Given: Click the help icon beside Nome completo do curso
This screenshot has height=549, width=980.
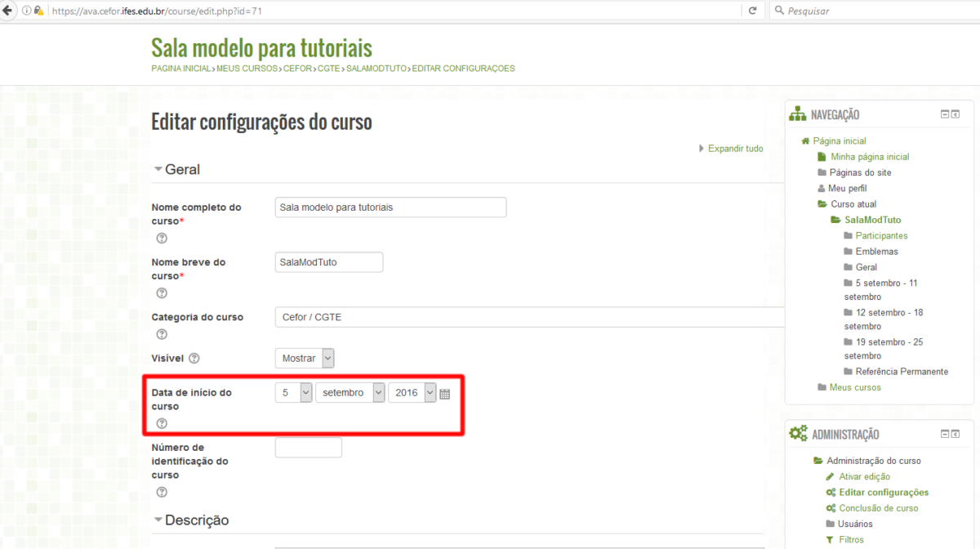Looking at the screenshot, I should pos(162,238).
